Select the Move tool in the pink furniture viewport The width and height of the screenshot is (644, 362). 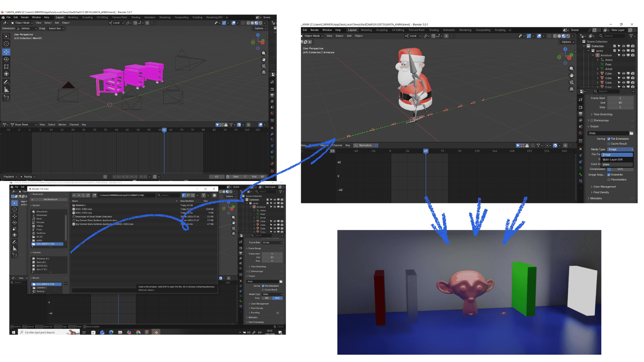click(x=6, y=52)
